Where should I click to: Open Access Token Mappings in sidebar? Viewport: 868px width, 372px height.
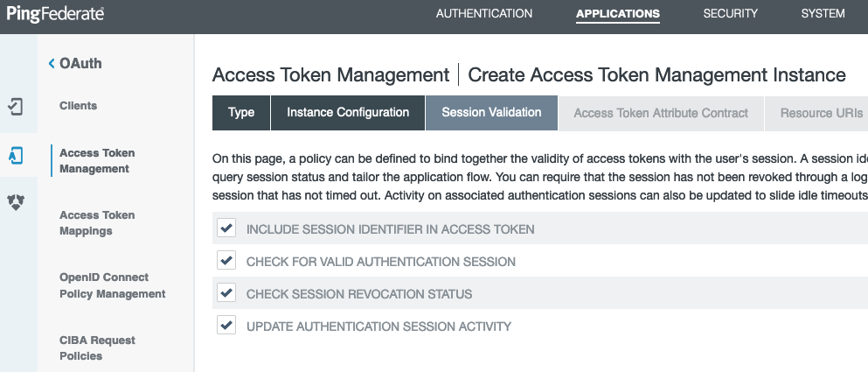click(x=97, y=223)
